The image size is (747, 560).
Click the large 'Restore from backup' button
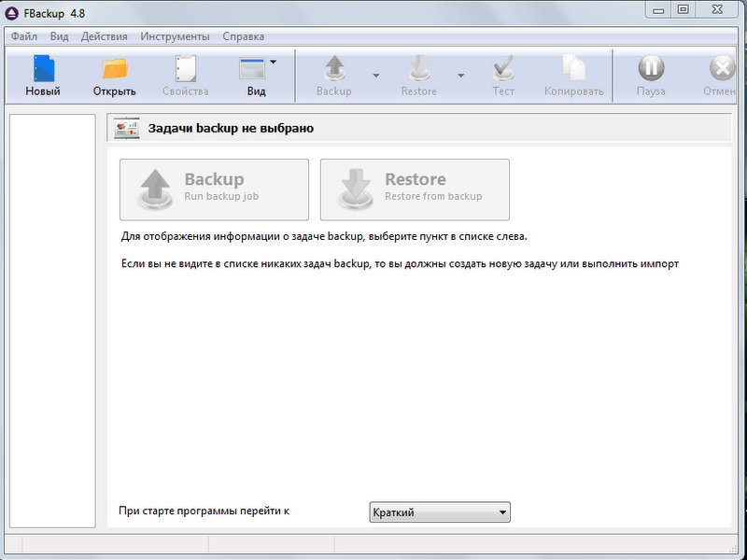[415, 189]
